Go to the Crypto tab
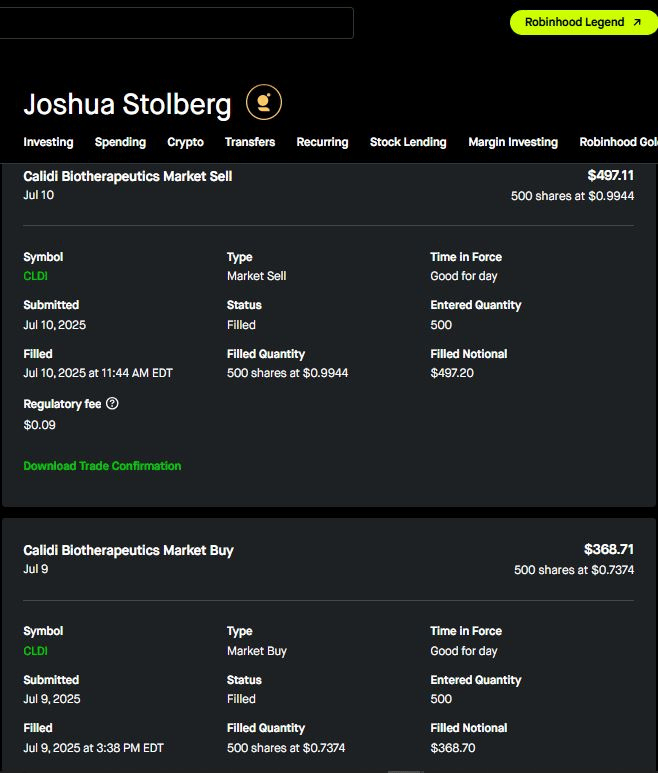Viewport: 658px width, 773px height. (x=185, y=142)
